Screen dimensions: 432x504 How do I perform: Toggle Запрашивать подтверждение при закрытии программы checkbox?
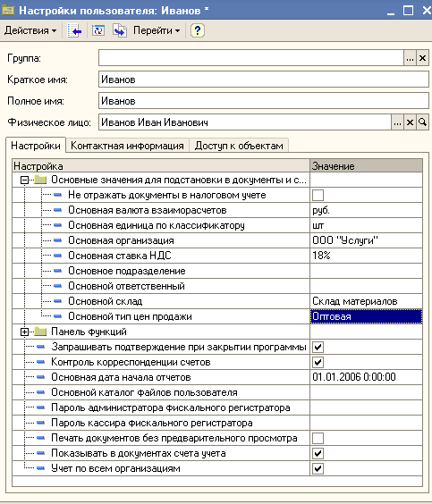[318, 347]
